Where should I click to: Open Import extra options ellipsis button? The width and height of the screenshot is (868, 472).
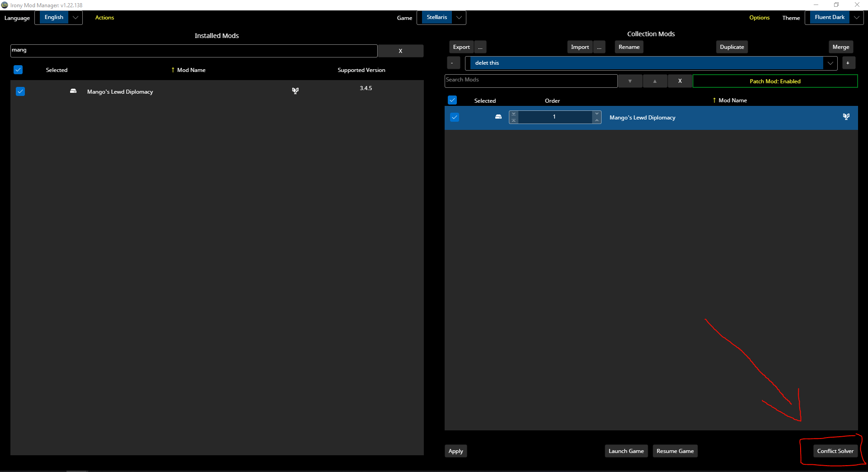click(x=599, y=47)
